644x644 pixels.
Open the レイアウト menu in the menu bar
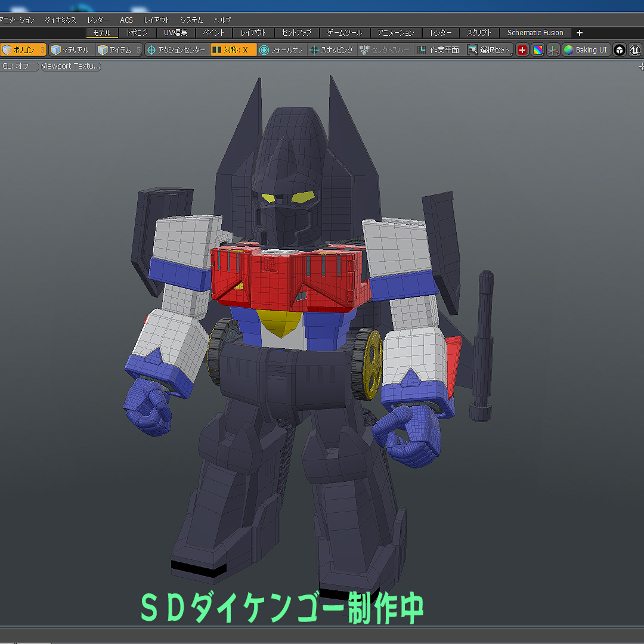[x=156, y=20]
